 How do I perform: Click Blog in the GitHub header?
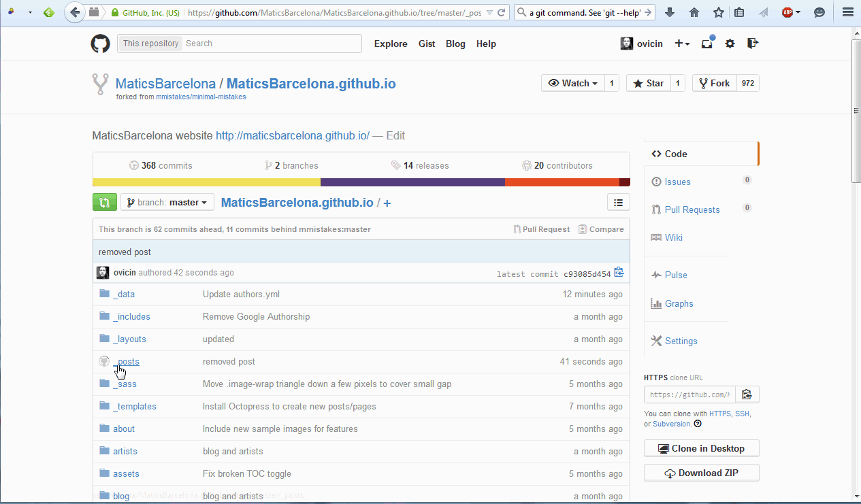pos(455,44)
